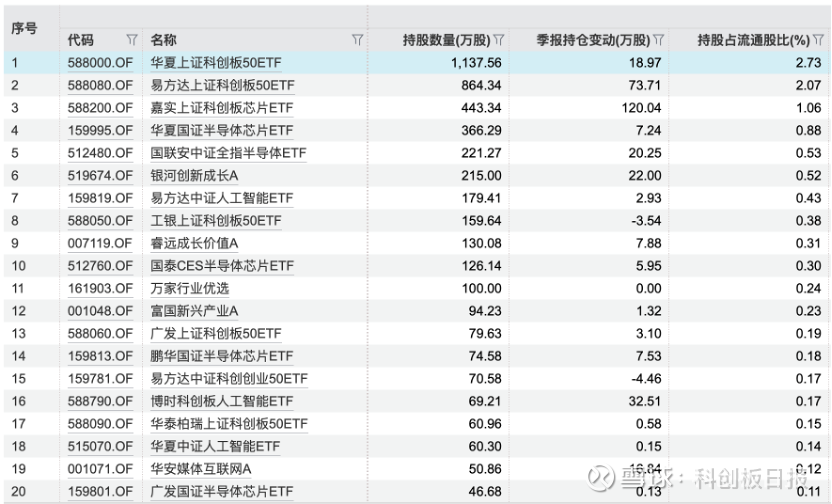Image resolution: width=832 pixels, height=504 pixels.
Task: Open fund code 159819.OF link
Action: [x=100, y=198]
